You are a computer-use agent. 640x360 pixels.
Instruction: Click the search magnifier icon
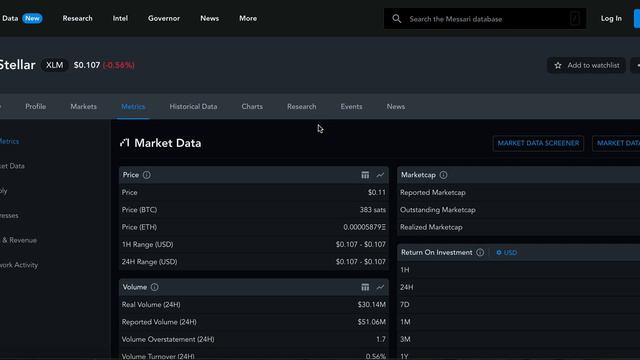396,19
